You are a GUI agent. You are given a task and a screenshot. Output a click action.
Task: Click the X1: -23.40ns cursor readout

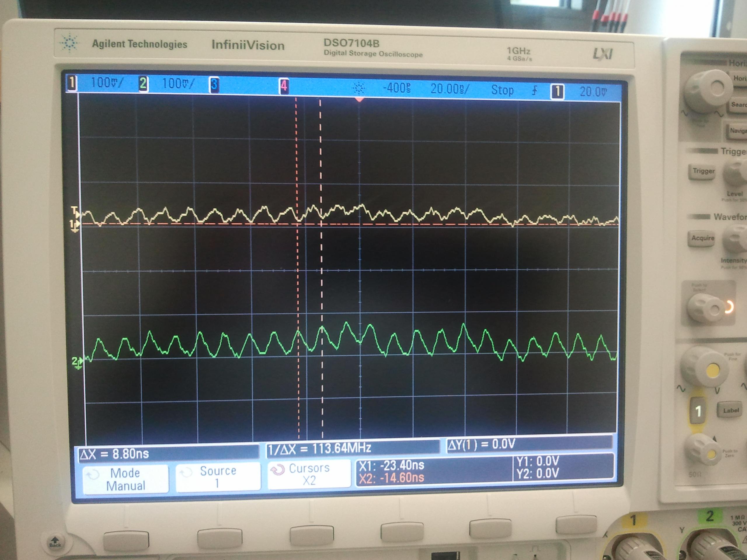point(391,465)
